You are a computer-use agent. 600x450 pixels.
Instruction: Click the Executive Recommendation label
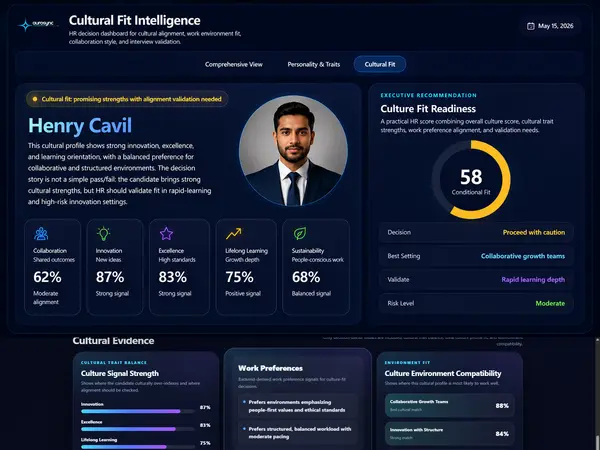coord(429,95)
